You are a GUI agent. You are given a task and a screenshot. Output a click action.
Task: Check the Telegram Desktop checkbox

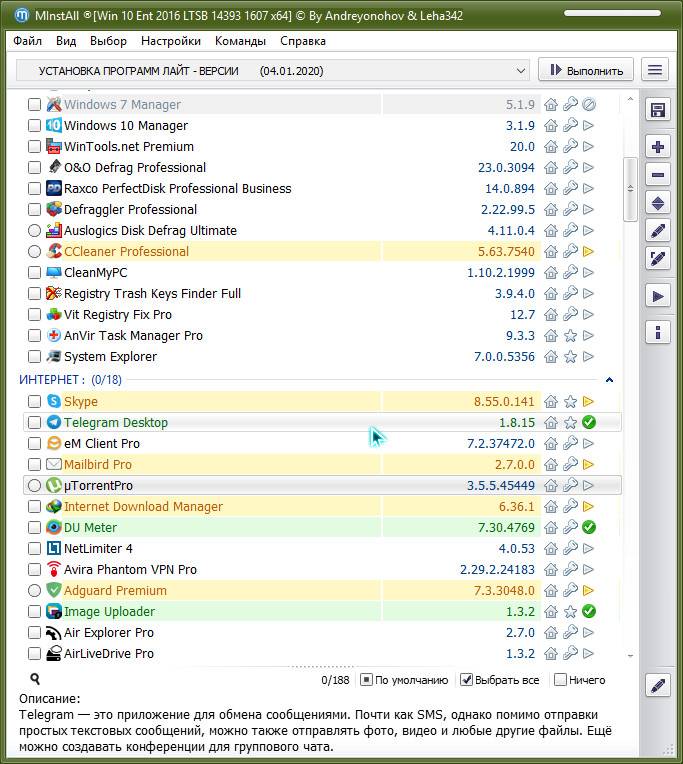pos(34,422)
